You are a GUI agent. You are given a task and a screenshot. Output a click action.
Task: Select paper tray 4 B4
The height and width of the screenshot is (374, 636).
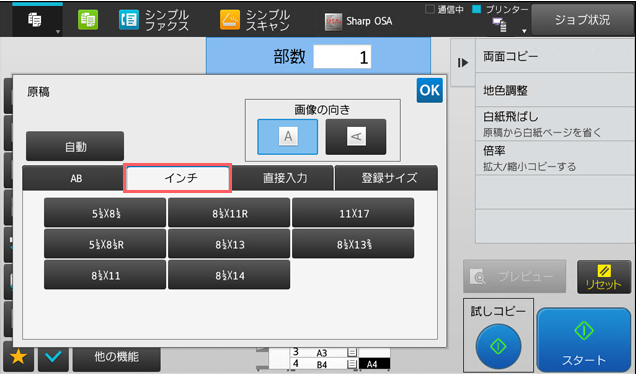pos(324,364)
